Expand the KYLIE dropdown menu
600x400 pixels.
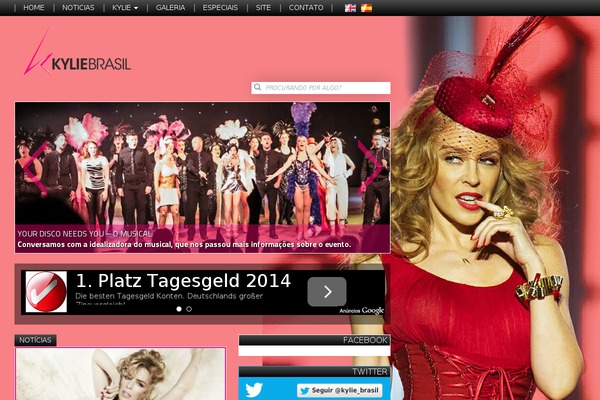point(125,7)
